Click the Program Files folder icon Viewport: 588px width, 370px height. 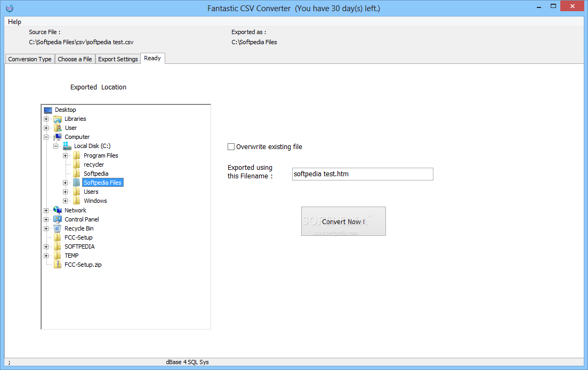[77, 155]
